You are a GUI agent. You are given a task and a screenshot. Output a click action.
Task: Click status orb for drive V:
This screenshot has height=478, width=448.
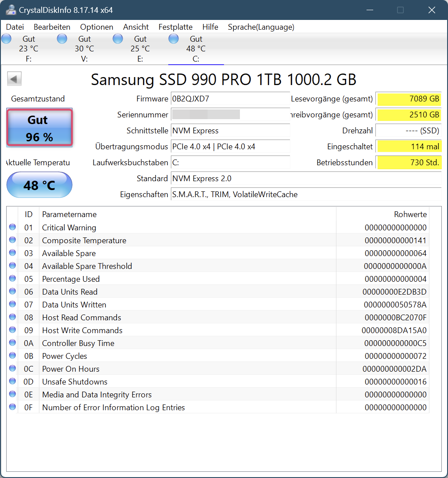62,39
